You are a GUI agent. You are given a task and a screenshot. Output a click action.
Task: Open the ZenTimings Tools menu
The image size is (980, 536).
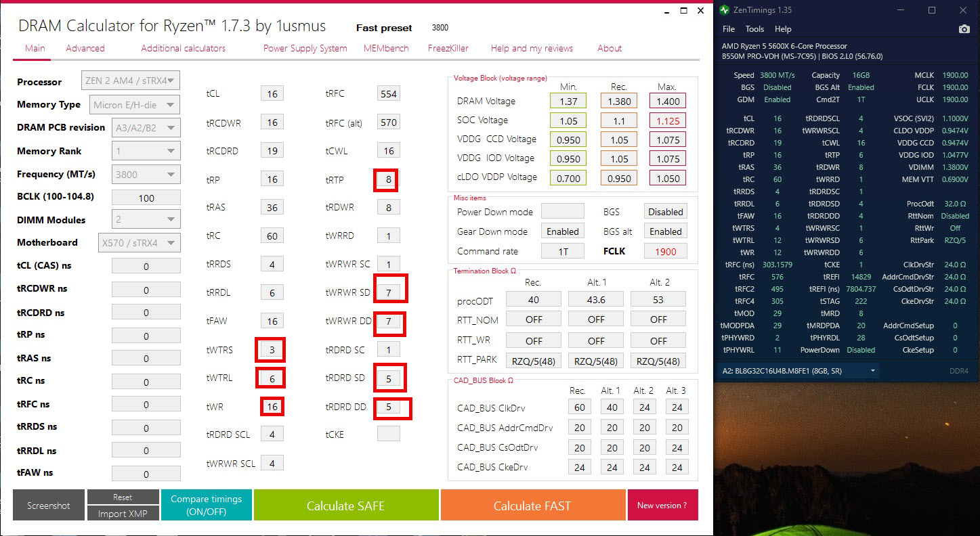754,29
